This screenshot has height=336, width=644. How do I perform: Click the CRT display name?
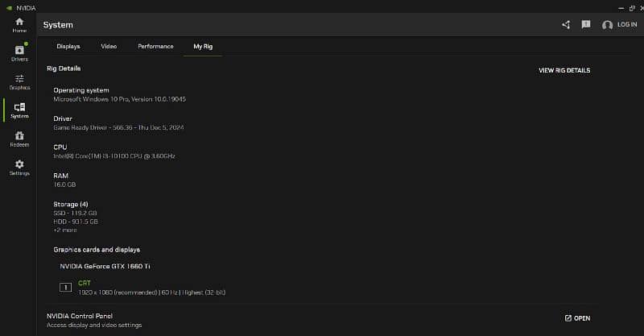[x=85, y=283]
